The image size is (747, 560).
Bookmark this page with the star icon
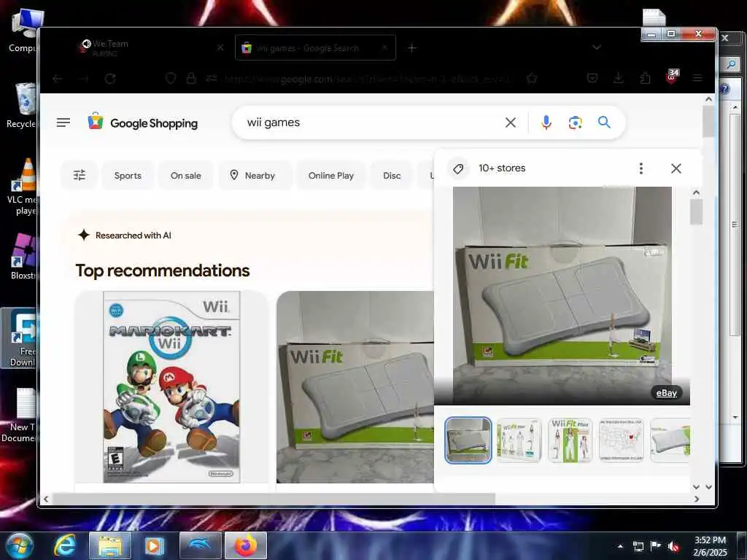click(532, 79)
